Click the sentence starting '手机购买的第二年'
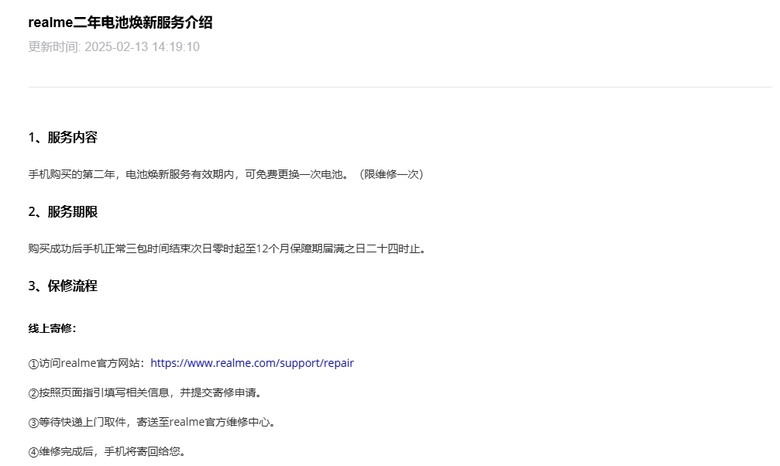Viewport: 780px width, 466px height. pos(226,174)
